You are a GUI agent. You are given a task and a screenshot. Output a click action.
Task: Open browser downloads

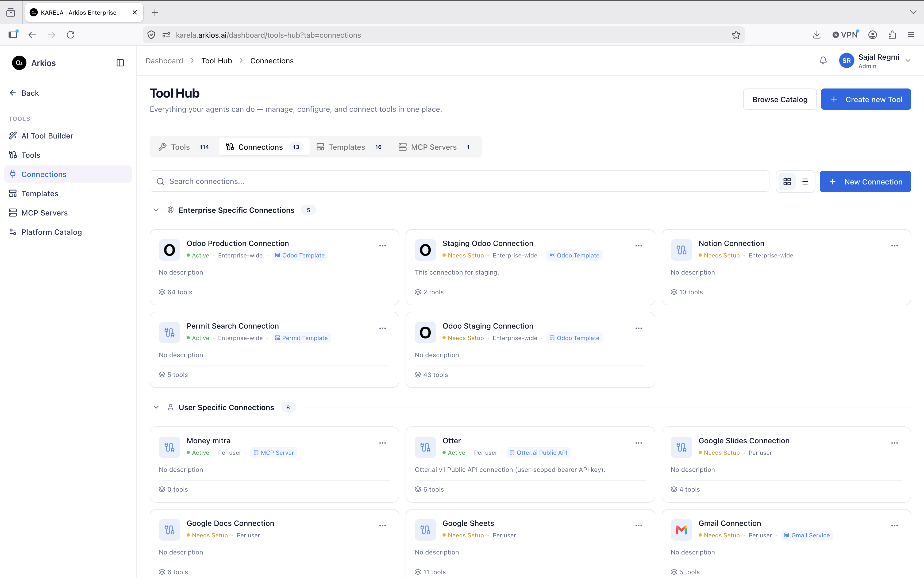tap(817, 35)
